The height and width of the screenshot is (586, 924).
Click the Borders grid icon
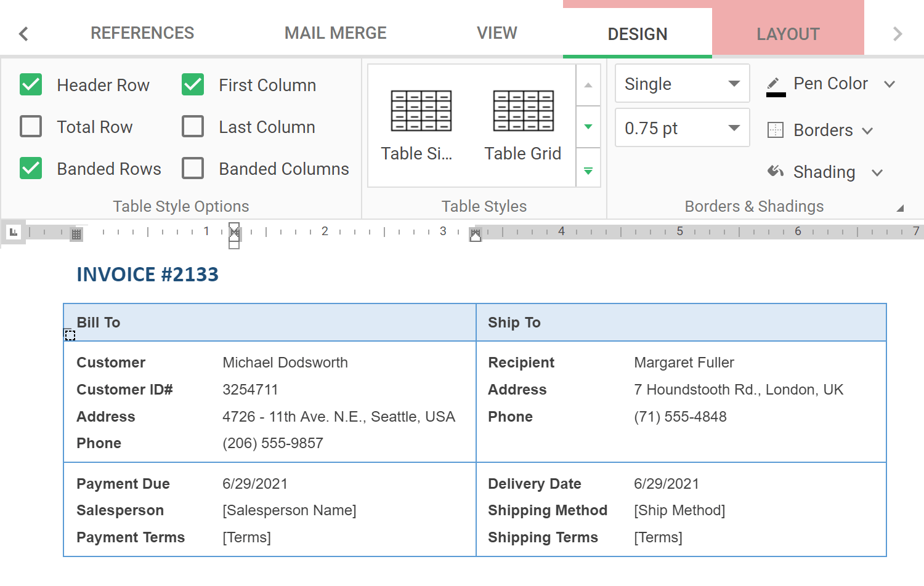click(774, 130)
